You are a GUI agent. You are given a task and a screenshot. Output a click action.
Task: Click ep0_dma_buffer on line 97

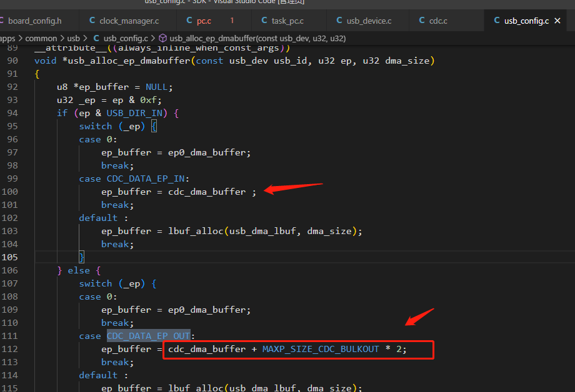tap(207, 152)
